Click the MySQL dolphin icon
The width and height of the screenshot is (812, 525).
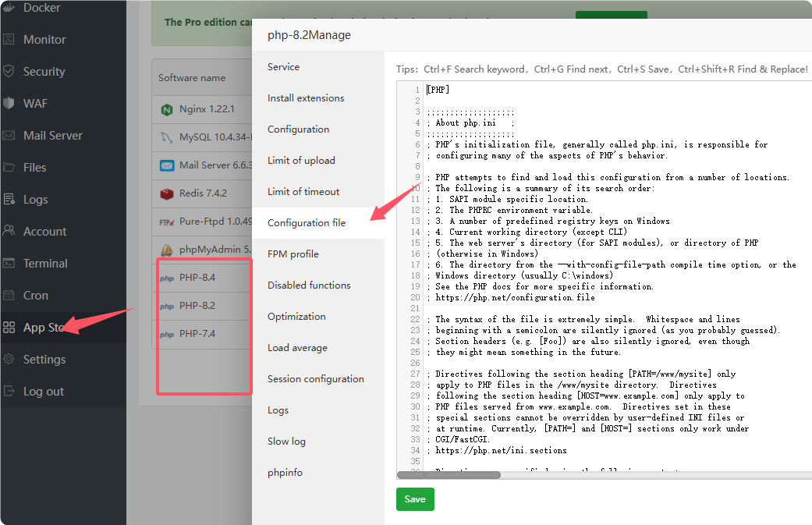click(x=167, y=137)
